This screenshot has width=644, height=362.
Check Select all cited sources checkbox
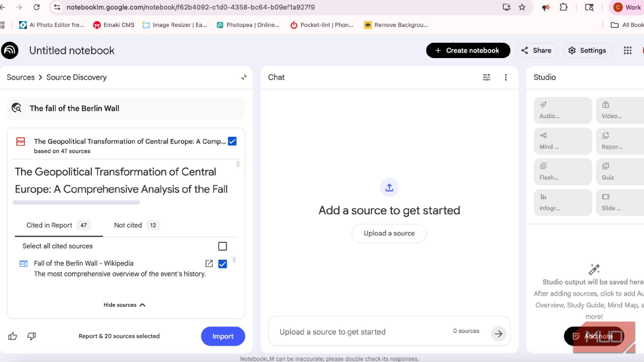pos(222,246)
